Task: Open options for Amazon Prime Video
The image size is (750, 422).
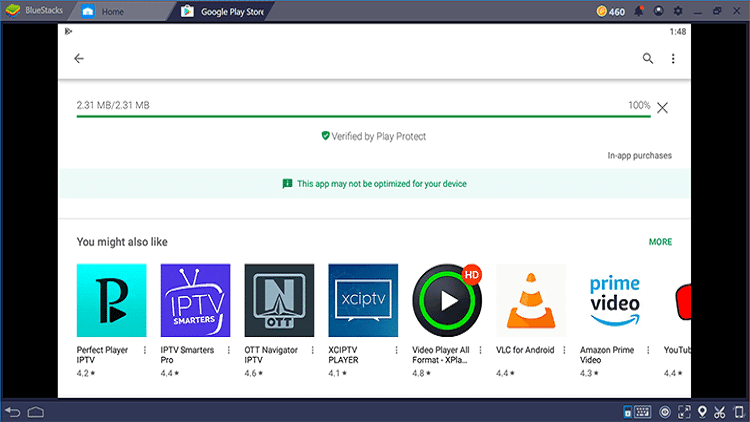Action: coord(648,350)
